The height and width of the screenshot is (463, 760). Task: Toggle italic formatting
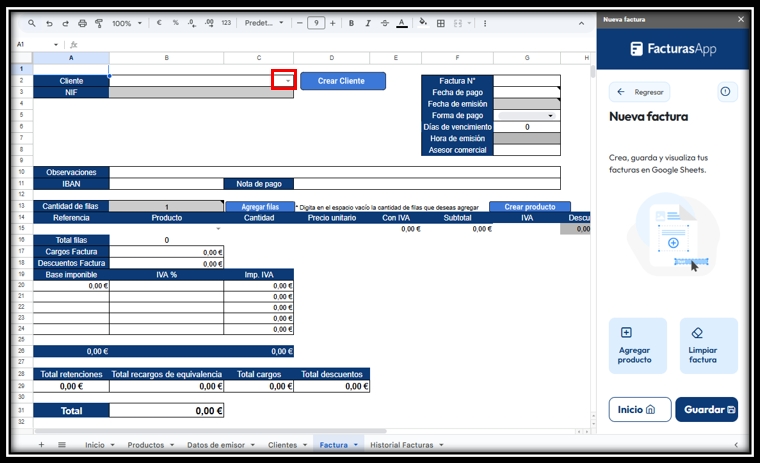point(369,22)
